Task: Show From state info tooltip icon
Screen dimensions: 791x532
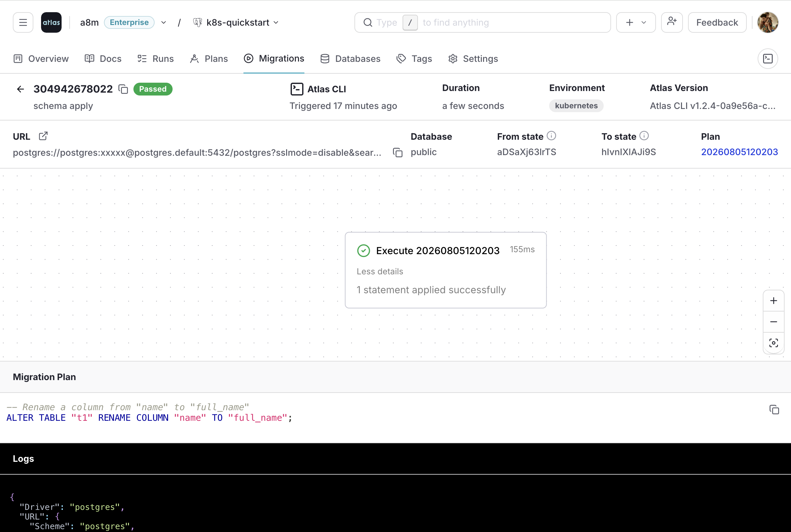Action: point(551,136)
